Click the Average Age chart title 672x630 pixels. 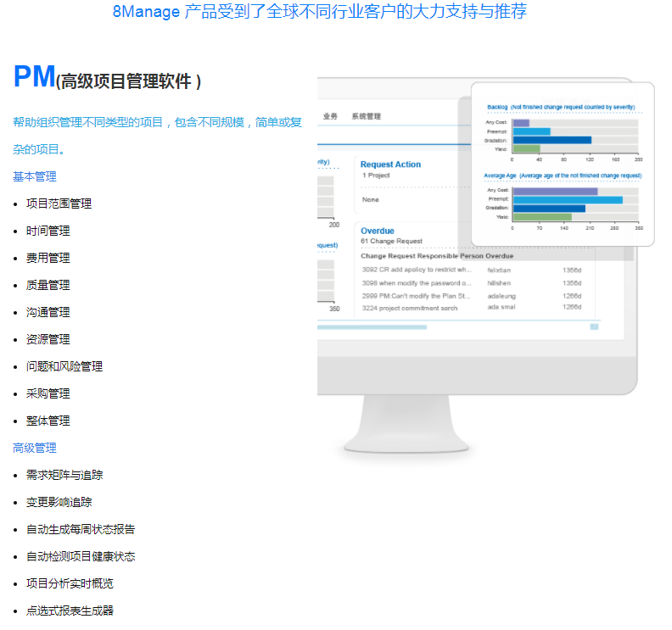[563, 176]
